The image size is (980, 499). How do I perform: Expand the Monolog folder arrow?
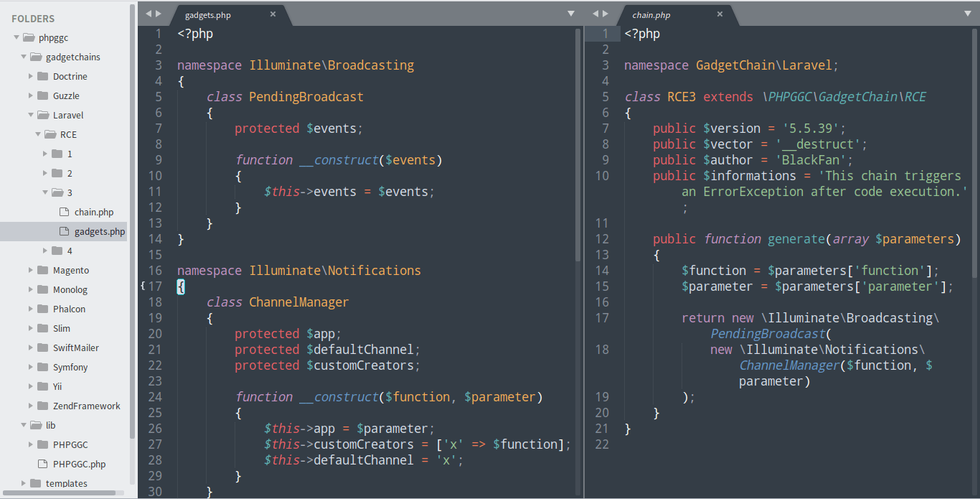[31, 289]
